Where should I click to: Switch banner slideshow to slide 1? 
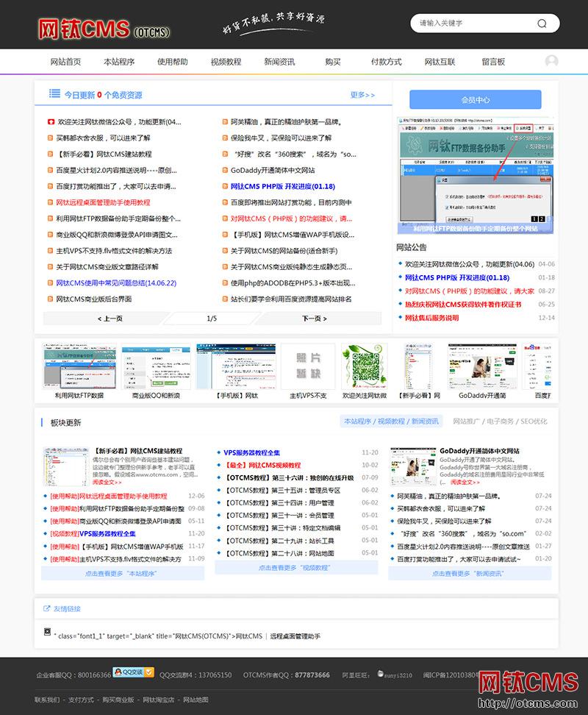tap(534, 218)
